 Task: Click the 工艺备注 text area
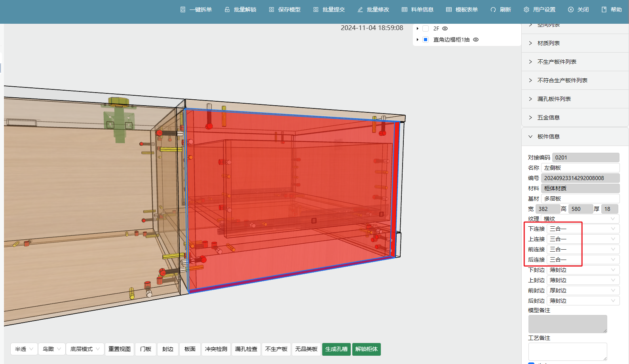[x=567, y=351]
